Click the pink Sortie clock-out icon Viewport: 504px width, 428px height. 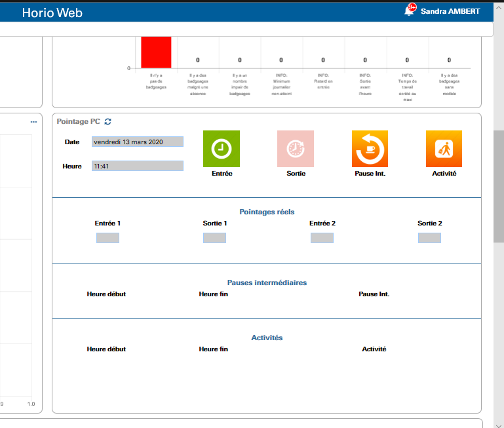pyautogui.click(x=296, y=149)
